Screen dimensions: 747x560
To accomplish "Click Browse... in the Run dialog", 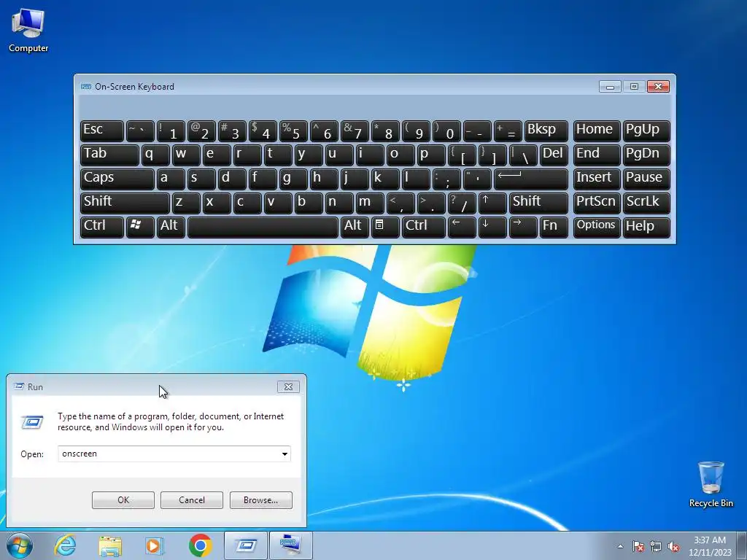I will (x=260, y=500).
